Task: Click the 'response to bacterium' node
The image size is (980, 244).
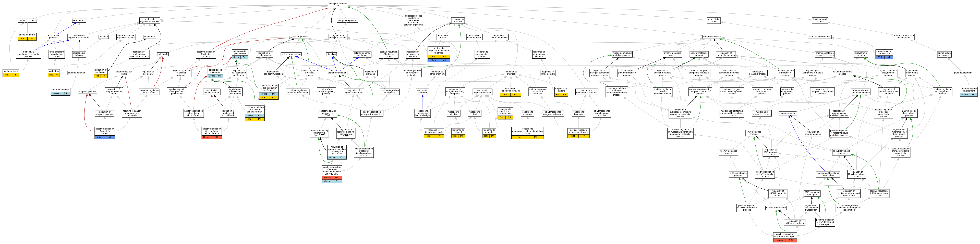Action: click(422, 92)
